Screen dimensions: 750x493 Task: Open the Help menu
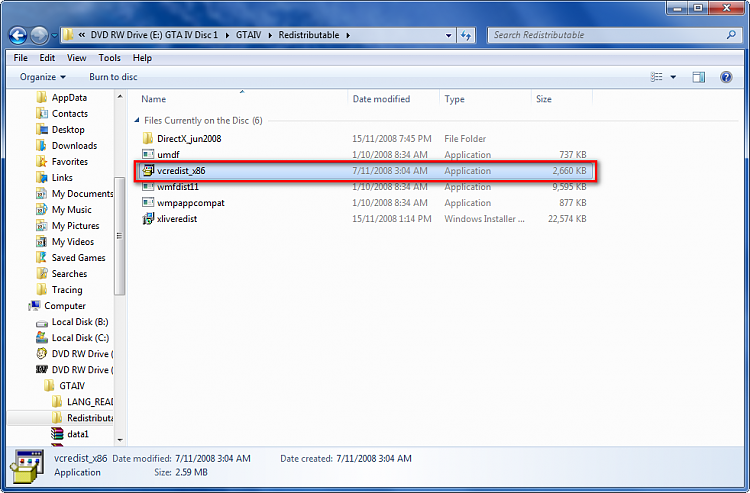[142, 58]
